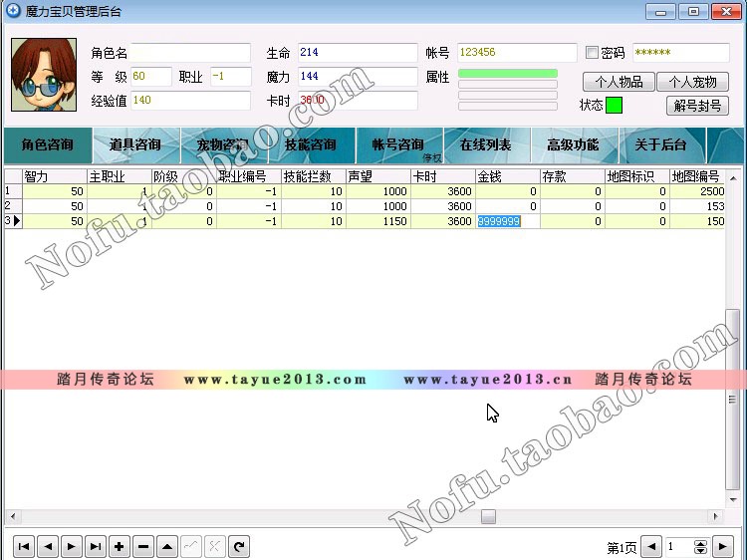Click the vertical scrollbar thumb

tap(733, 400)
